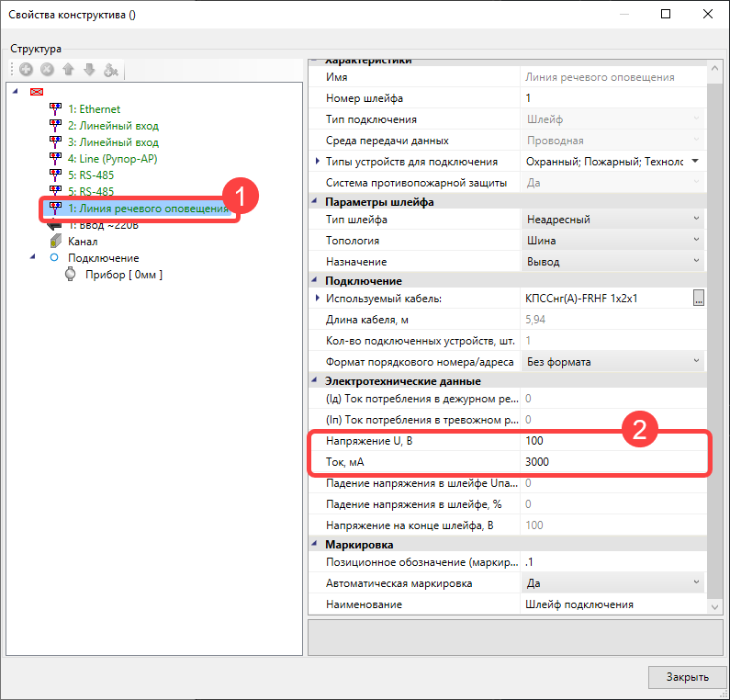Select the red root device icon in tree
Viewport: 730px width, 700px height.
pos(37,92)
